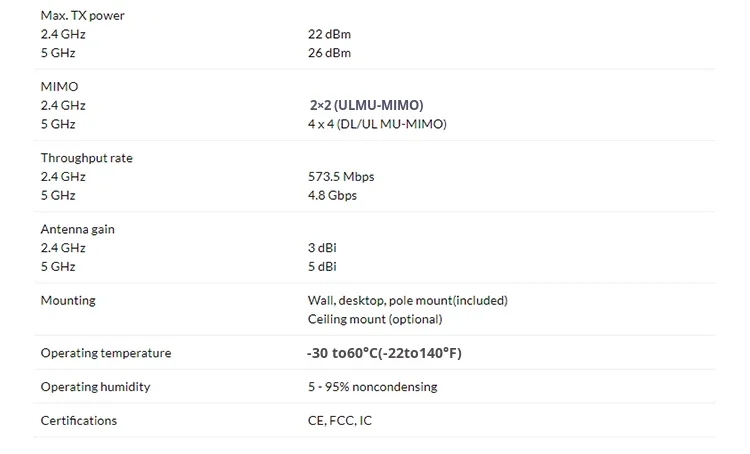
Task: Click the 26 dBm value
Action: [329, 53]
